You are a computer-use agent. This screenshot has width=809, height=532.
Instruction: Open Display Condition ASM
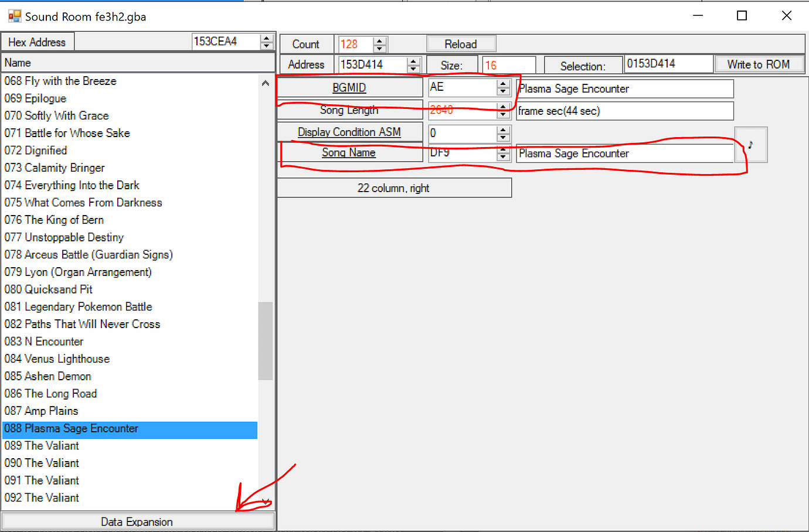pyautogui.click(x=350, y=132)
